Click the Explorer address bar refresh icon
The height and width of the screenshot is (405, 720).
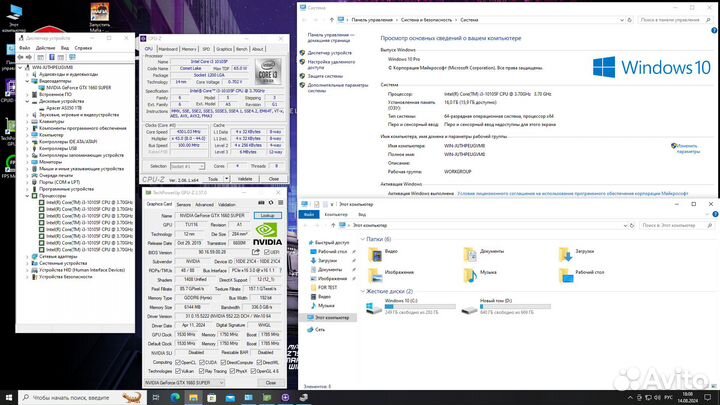pos(632,225)
